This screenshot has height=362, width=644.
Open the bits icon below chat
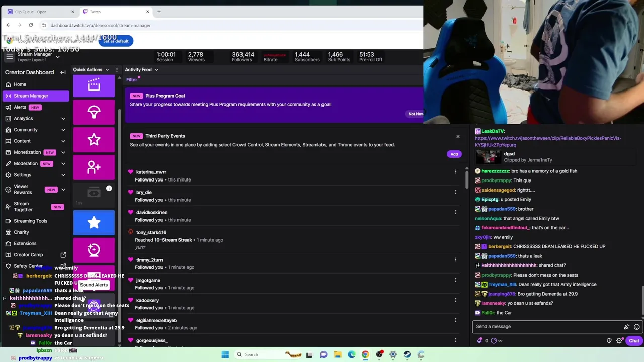click(479, 341)
